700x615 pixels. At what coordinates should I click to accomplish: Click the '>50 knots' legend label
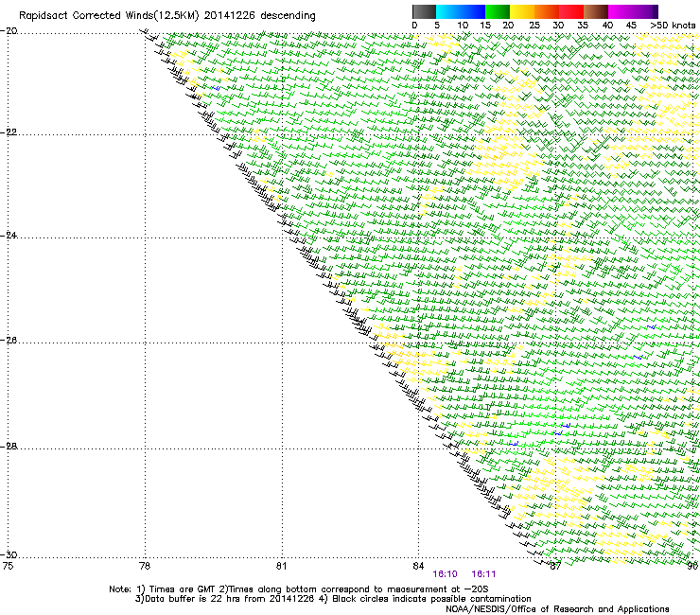tap(673, 26)
